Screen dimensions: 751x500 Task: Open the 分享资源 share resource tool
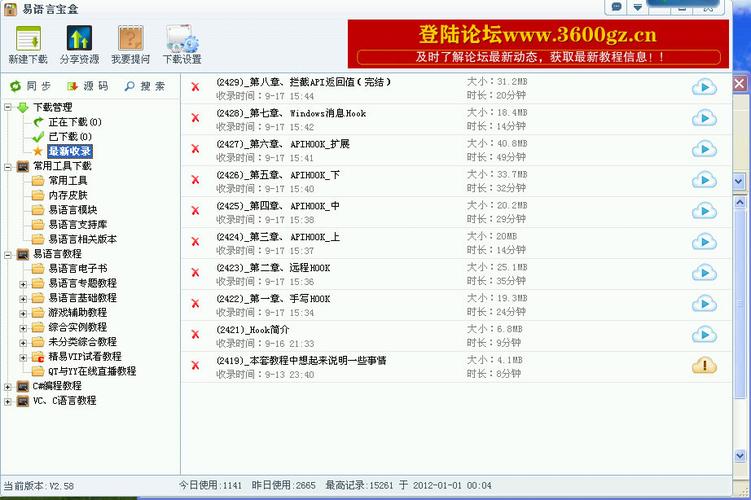pos(79,45)
